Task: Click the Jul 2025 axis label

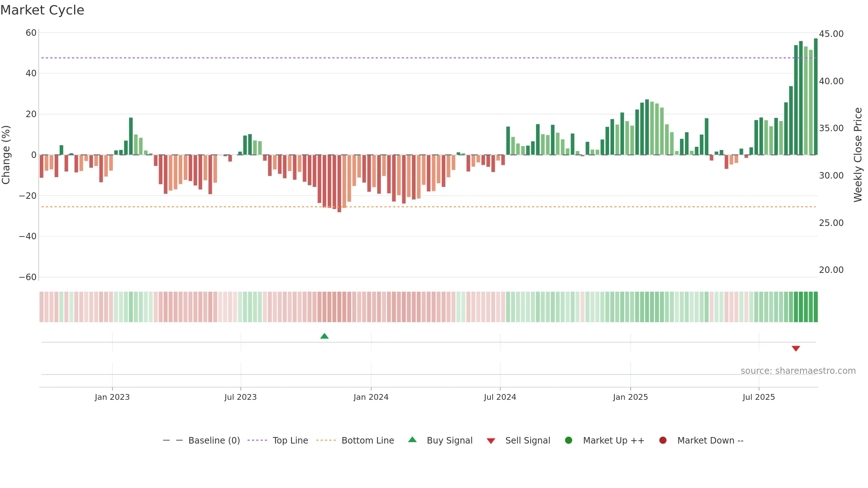Action: pyautogui.click(x=759, y=397)
